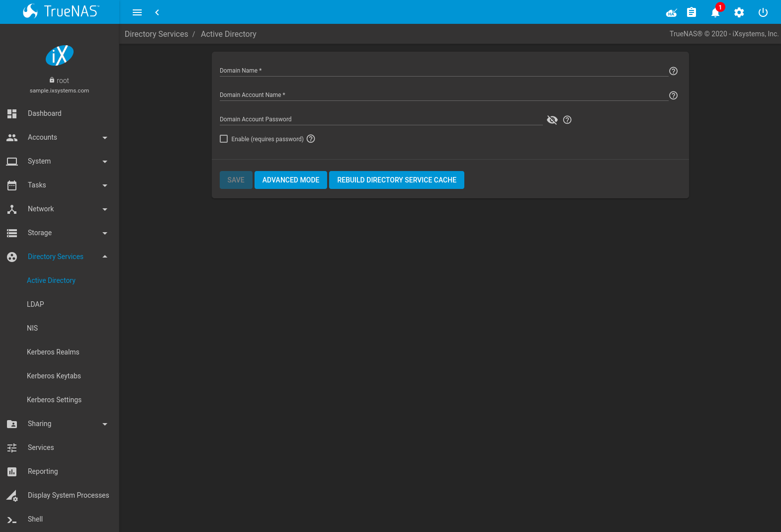Click the Accounts people icon
The width and height of the screenshot is (781, 532).
click(12, 137)
